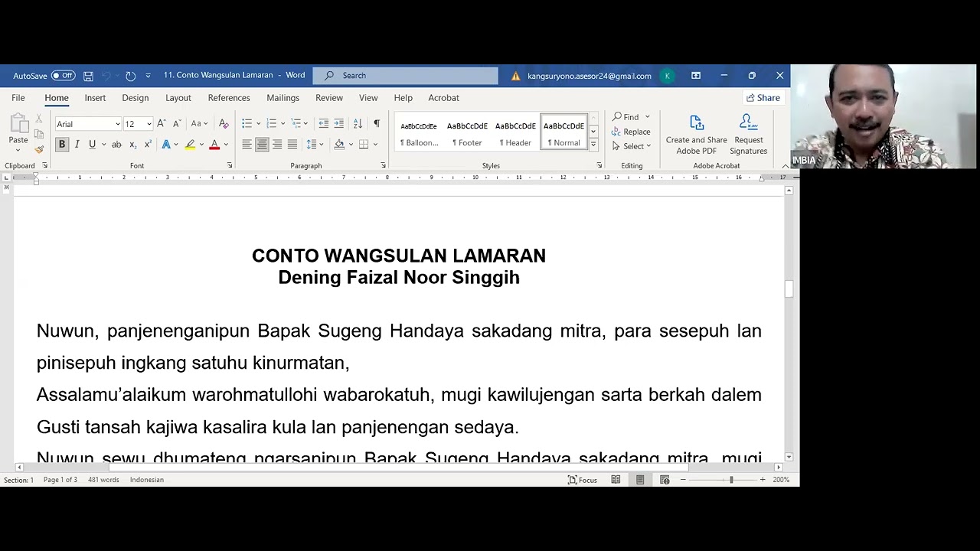Toggle Italic formatting
The width and height of the screenshot is (980, 551).
(77, 145)
